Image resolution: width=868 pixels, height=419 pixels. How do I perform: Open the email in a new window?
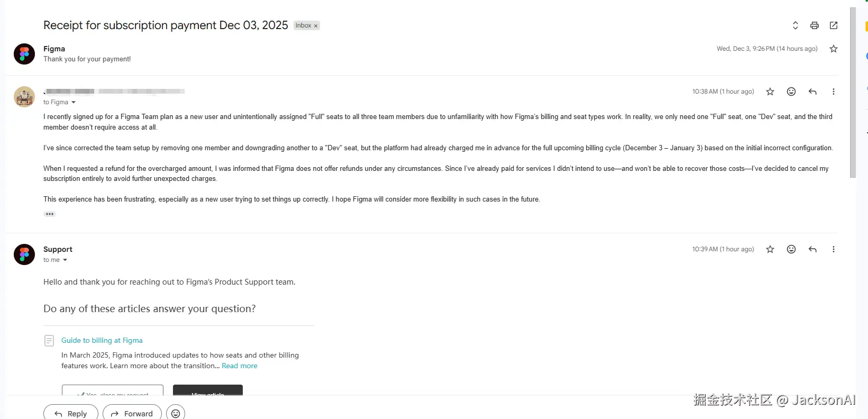tap(834, 25)
